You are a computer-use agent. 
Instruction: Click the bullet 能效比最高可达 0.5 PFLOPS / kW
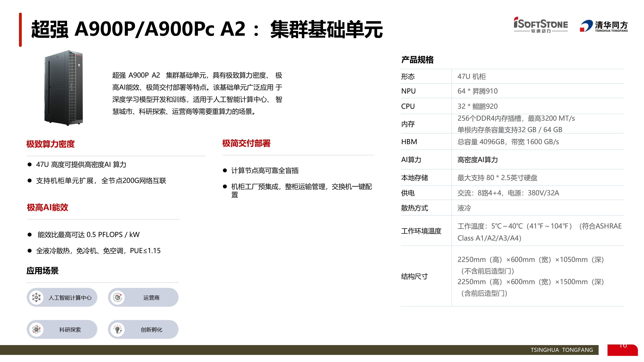pos(88,234)
